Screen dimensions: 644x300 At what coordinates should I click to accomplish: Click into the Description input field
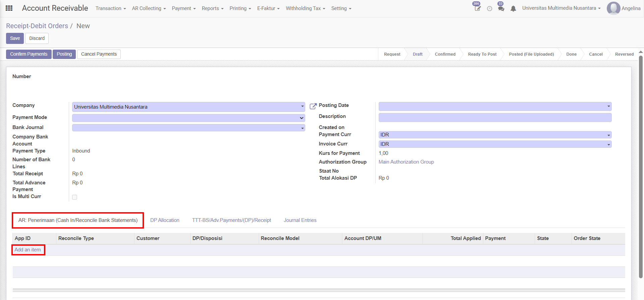coord(495,117)
